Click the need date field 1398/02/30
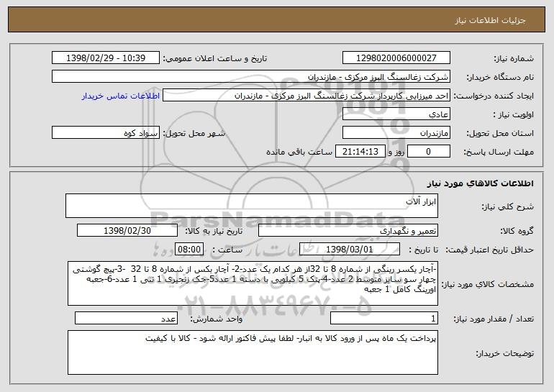The image size is (554, 392). point(127,230)
